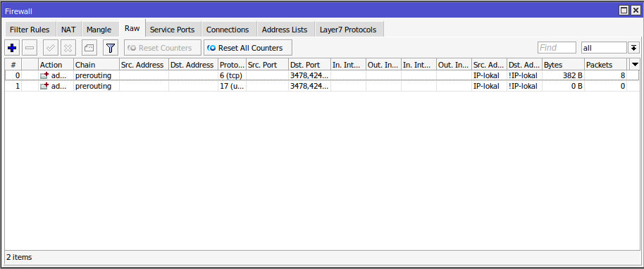Click the Reset Counters button
The image size is (644, 269).
(x=163, y=48)
